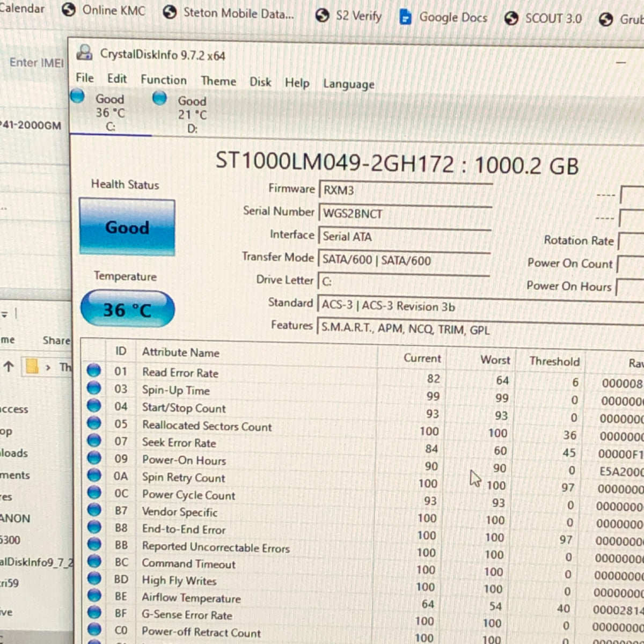Click the Current column header
The width and height of the screenshot is (644, 644).
click(422, 358)
